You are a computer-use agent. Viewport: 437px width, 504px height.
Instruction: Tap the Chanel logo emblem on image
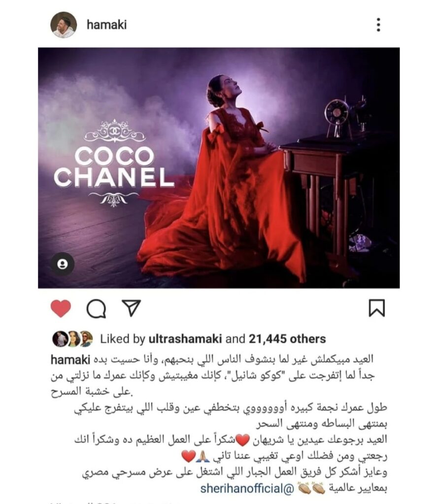tap(114, 131)
